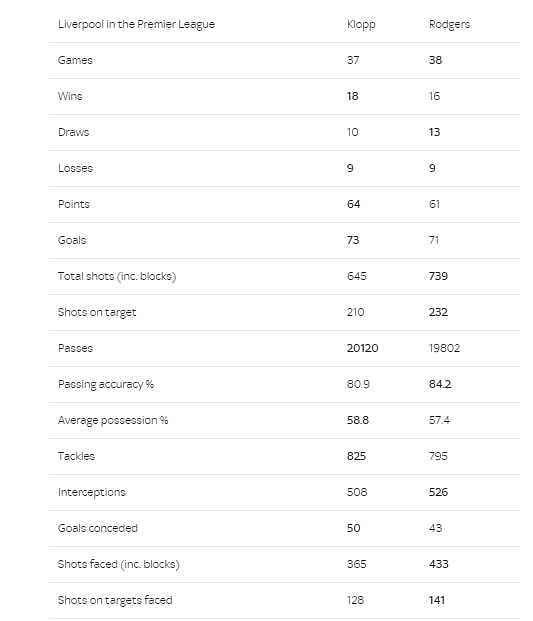Viewport: 533px width, 621px height.
Task: Click Rodgers' passes value 19802
Action: (444, 348)
